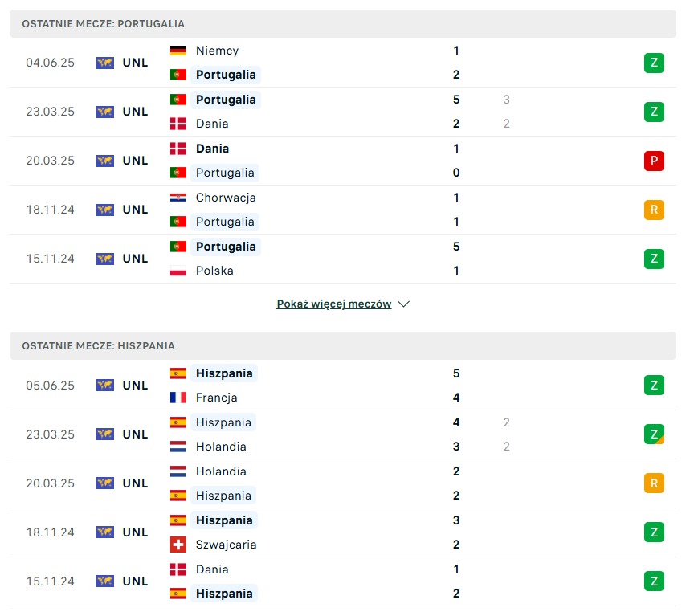Click the France flag next to Francja

pos(178,398)
